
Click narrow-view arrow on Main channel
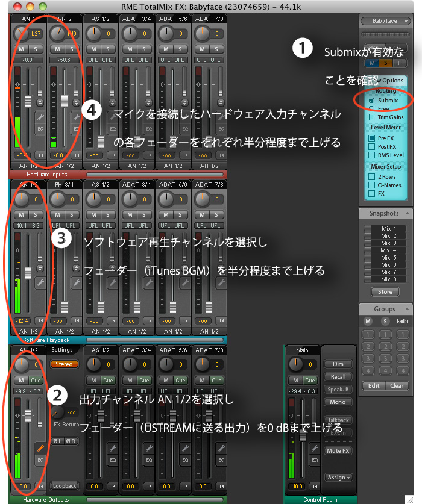(315, 486)
